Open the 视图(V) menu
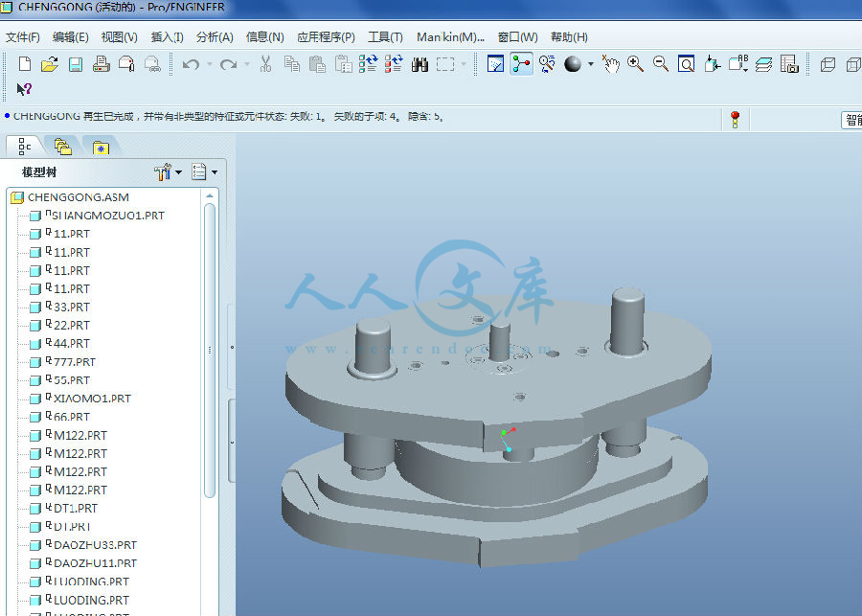Image resolution: width=862 pixels, height=616 pixels. (120, 37)
